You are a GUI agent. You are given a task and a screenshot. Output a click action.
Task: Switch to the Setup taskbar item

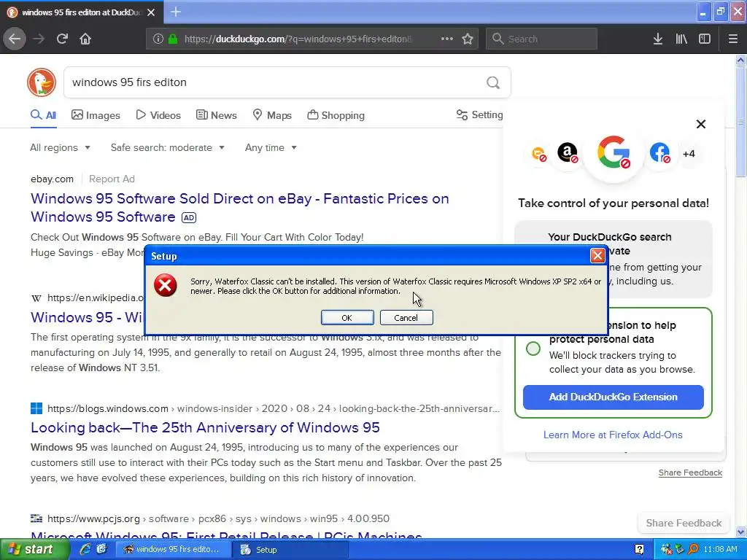pyautogui.click(x=290, y=550)
